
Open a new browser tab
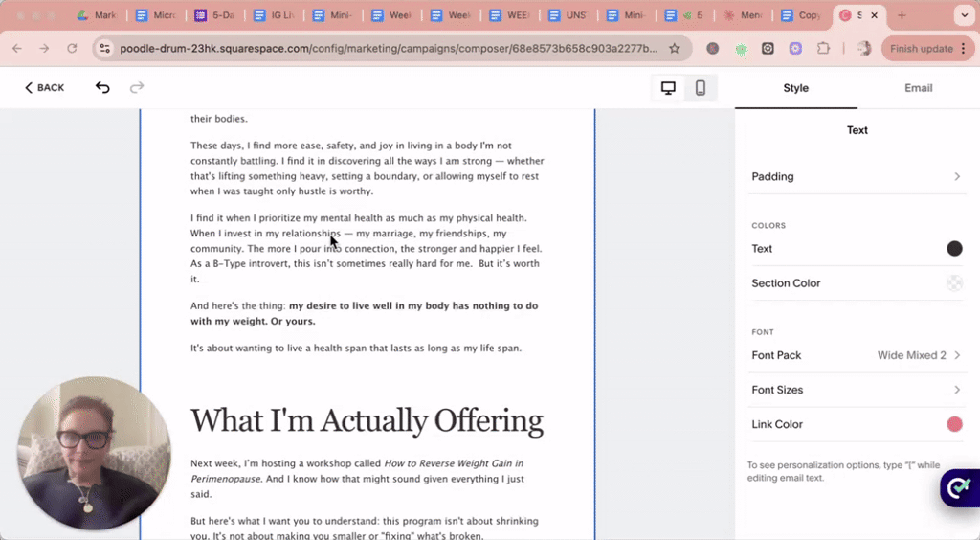902,15
